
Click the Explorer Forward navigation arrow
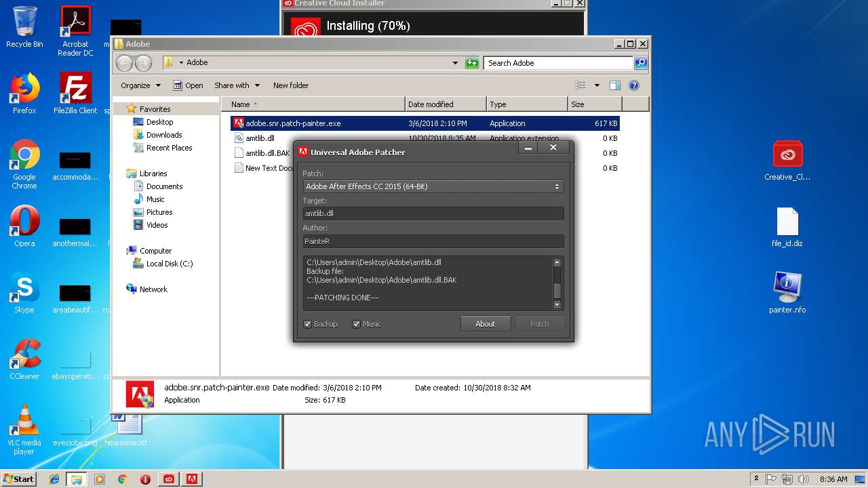point(143,63)
